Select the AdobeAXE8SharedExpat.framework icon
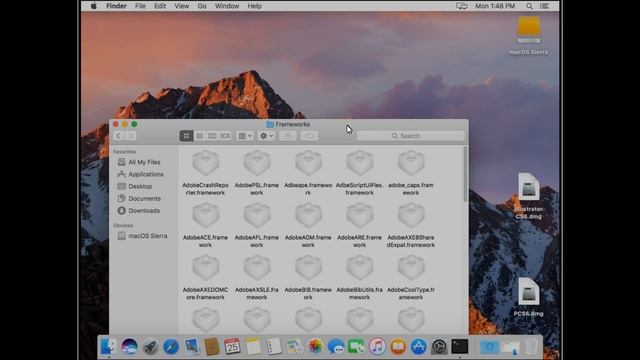 [411, 215]
